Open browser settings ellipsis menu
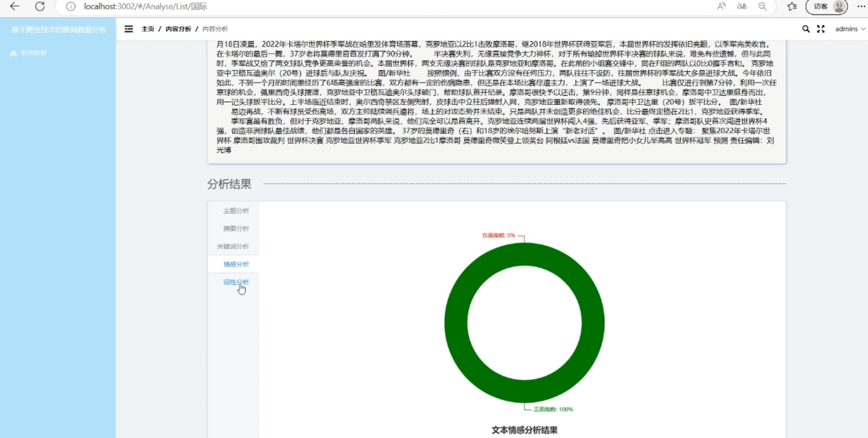Screen dimensions: 868x438 click(861, 6)
